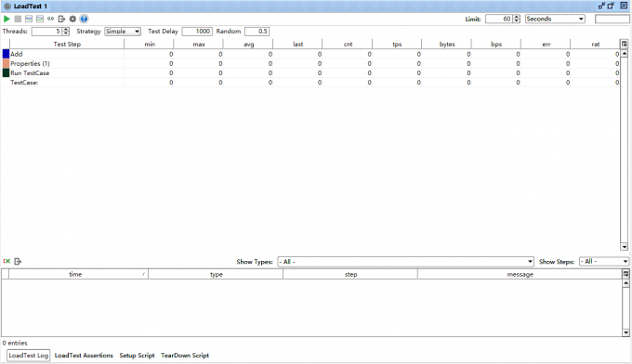Viewport: 632px width, 364px height.
Task: Switch to LoadTest Assertions tab
Action: click(x=84, y=356)
